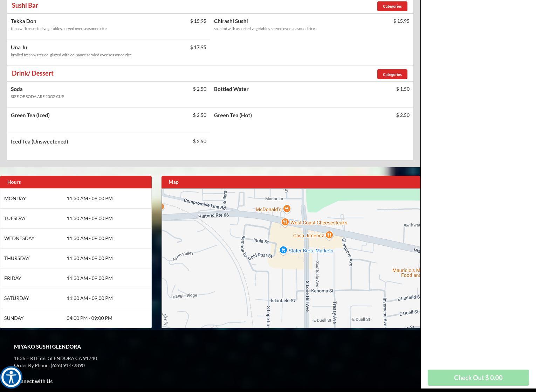Click the Hours panel header
The width and height of the screenshot is (536, 392).
point(76,182)
